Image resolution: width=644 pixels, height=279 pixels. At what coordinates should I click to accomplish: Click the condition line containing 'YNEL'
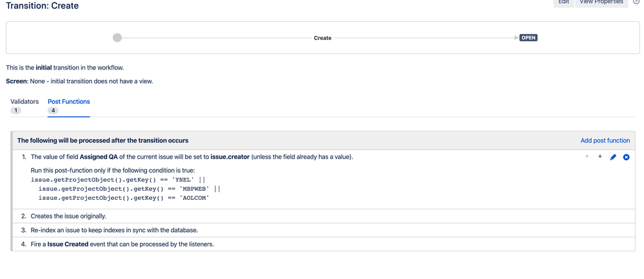118,180
